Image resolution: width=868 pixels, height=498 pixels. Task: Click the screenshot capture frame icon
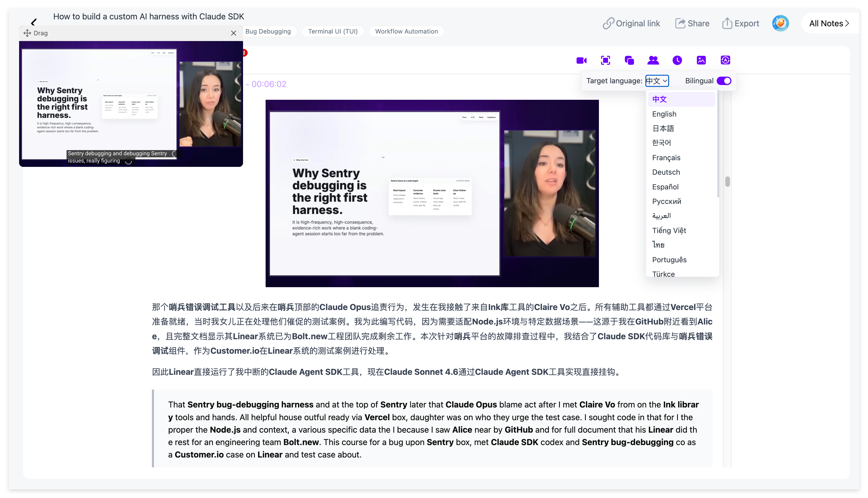(x=605, y=60)
